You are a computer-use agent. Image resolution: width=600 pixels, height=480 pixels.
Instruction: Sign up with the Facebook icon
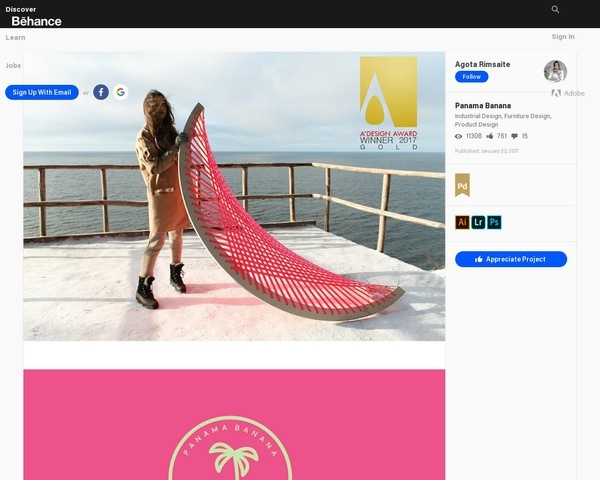(101, 92)
